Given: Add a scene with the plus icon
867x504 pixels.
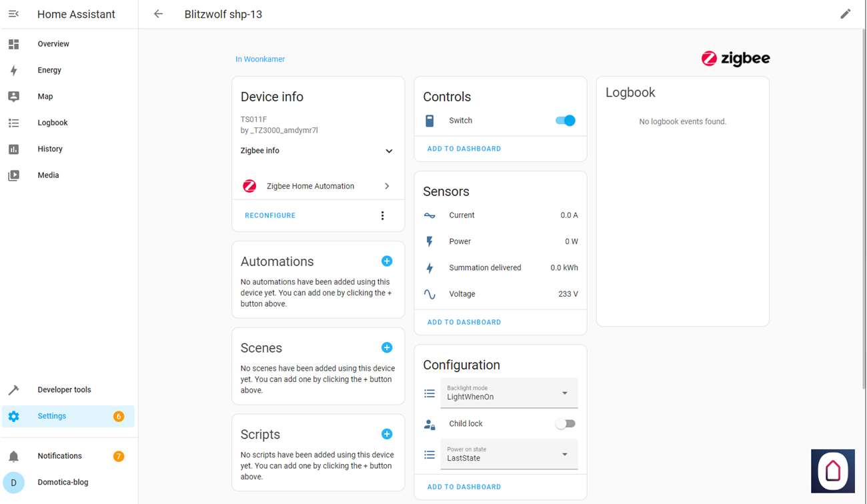Looking at the screenshot, I should pos(387,347).
